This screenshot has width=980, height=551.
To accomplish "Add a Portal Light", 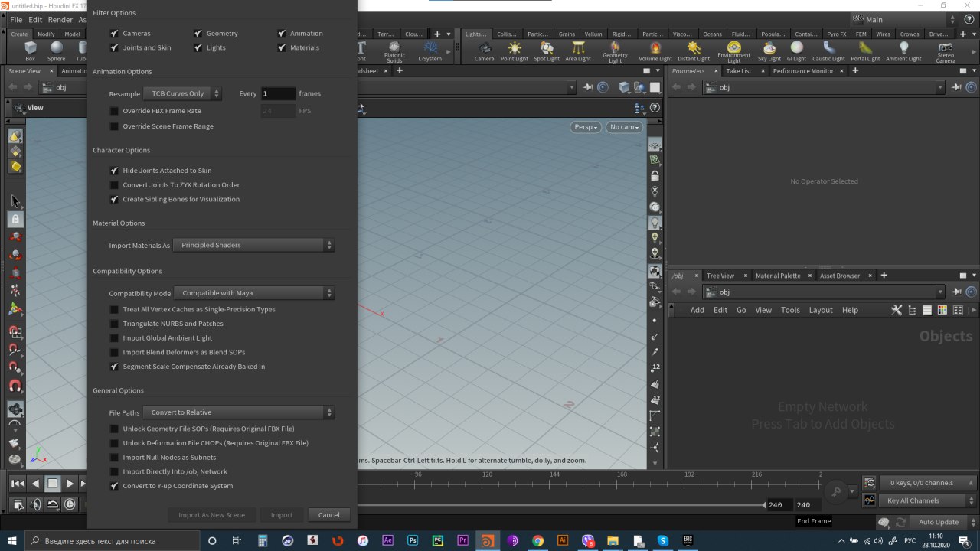I will pos(865,51).
